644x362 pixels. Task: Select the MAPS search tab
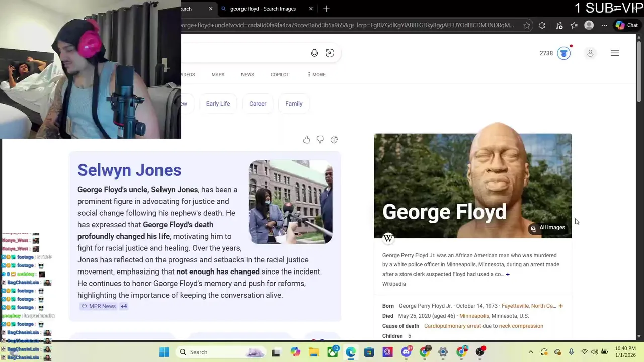[x=218, y=74]
